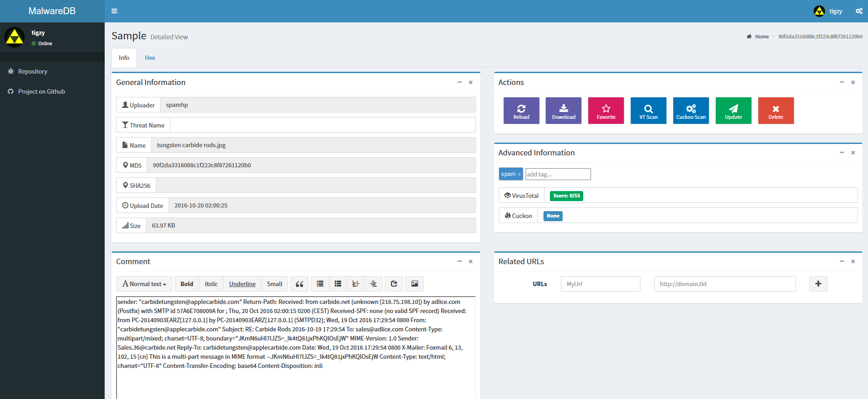Click the insert link toolbar icon

[x=394, y=284]
